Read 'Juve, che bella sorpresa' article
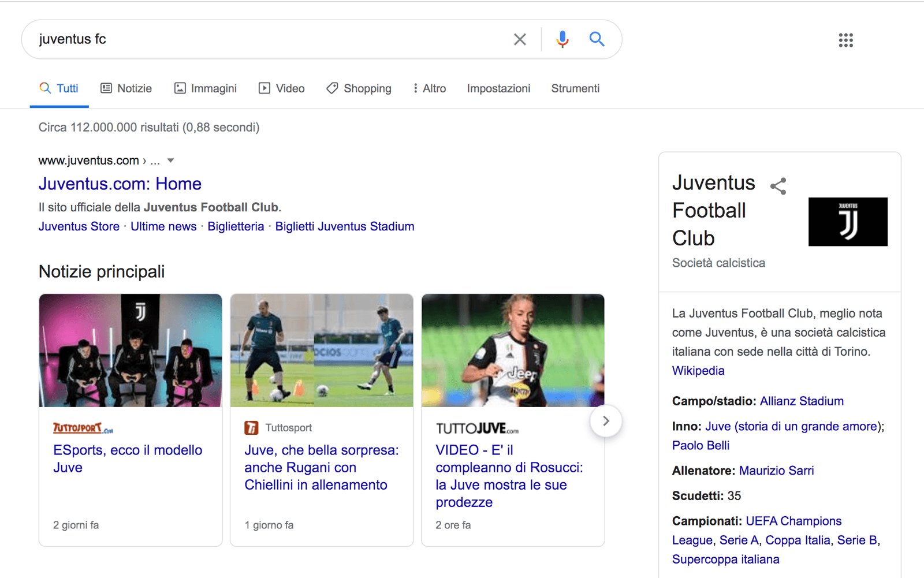Viewport: 924px width, 578px height. click(x=322, y=467)
